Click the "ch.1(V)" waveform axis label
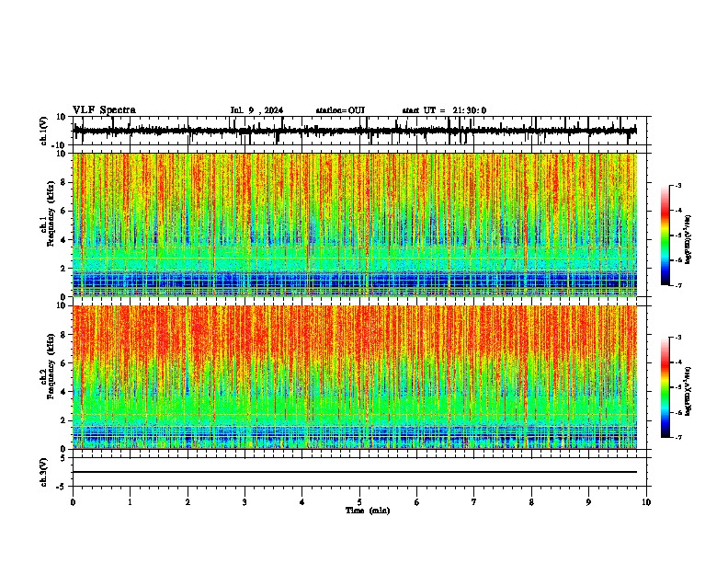Viewport: 728px width, 563px height. (44, 131)
